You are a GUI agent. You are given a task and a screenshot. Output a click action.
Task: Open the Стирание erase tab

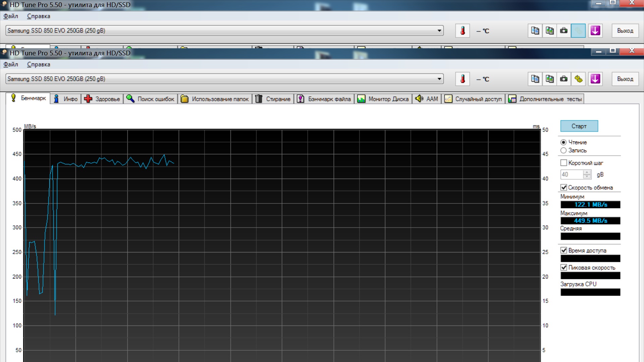click(273, 99)
